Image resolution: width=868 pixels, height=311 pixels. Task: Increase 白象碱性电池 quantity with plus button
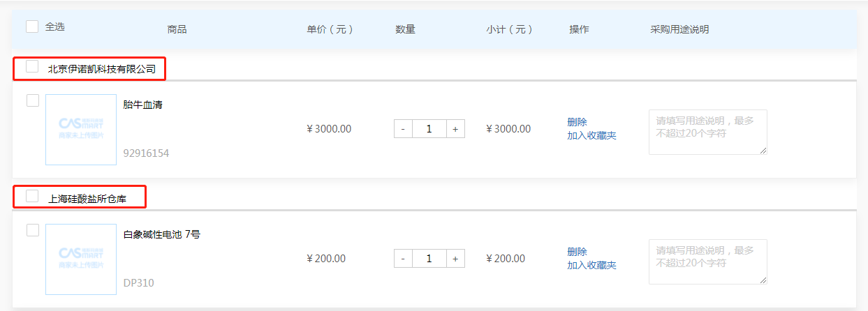455,259
